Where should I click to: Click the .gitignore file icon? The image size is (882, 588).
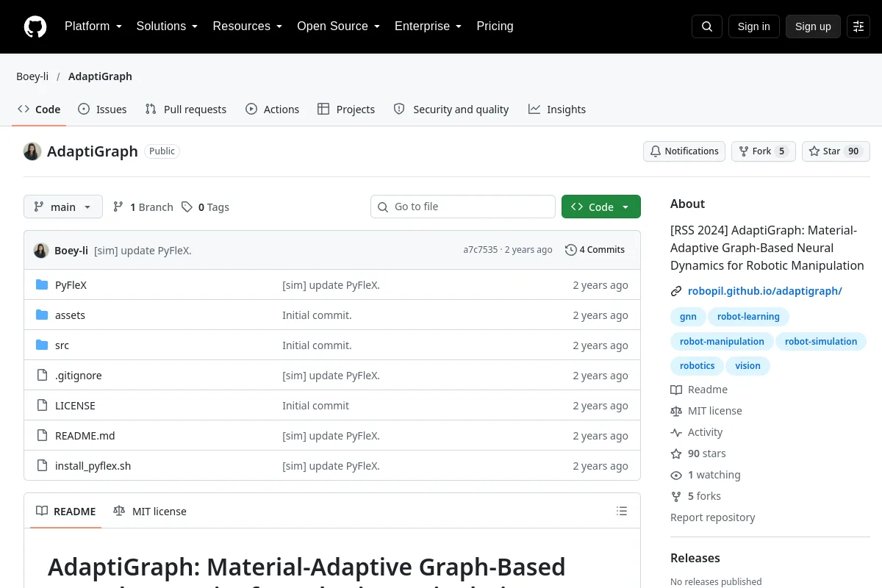pyautogui.click(x=42, y=376)
